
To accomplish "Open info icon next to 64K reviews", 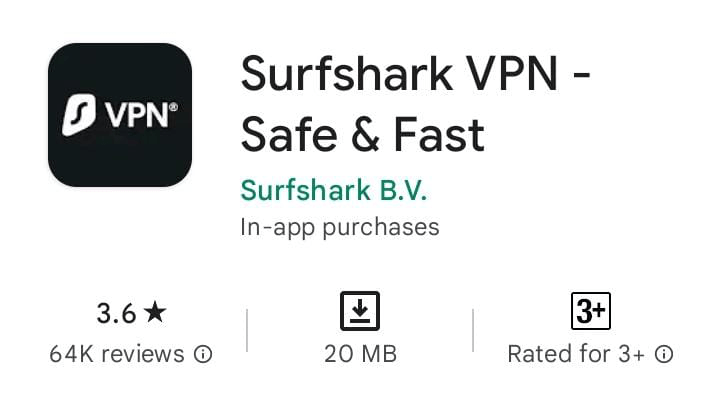I will coord(203,354).
